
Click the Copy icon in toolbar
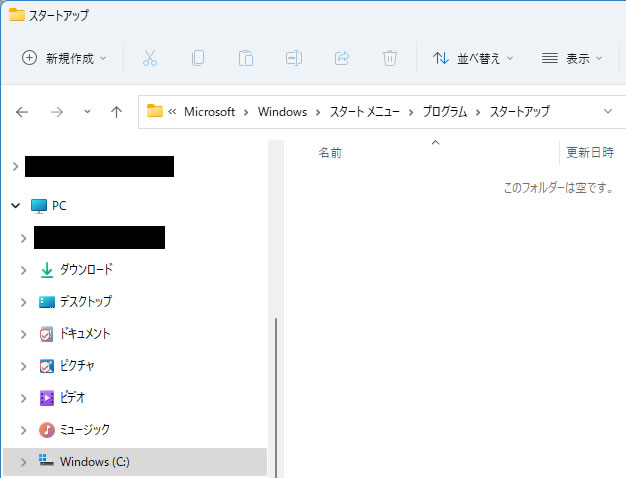[x=198, y=58]
